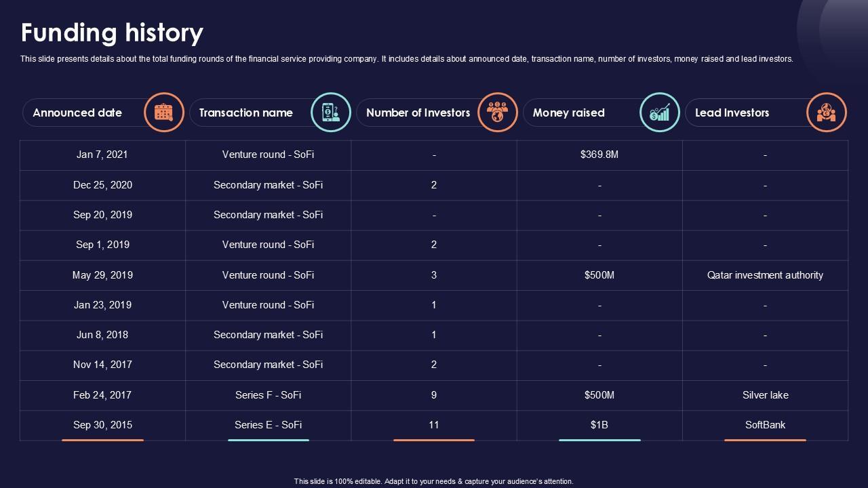Click the lead investors people icon
The width and height of the screenshot is (868, 488).
(826, 113)
